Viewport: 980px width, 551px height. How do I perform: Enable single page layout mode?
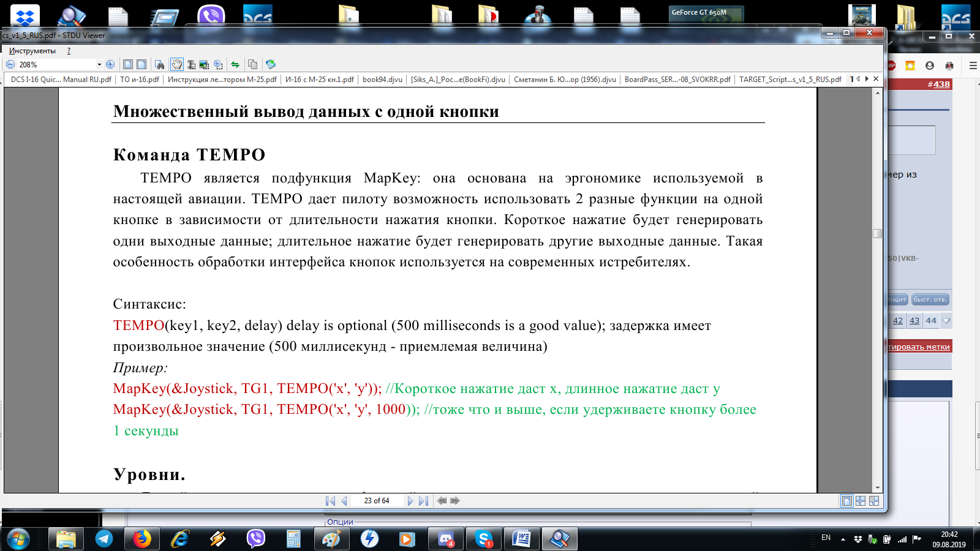pyautogui.click(x=846, y=501)
